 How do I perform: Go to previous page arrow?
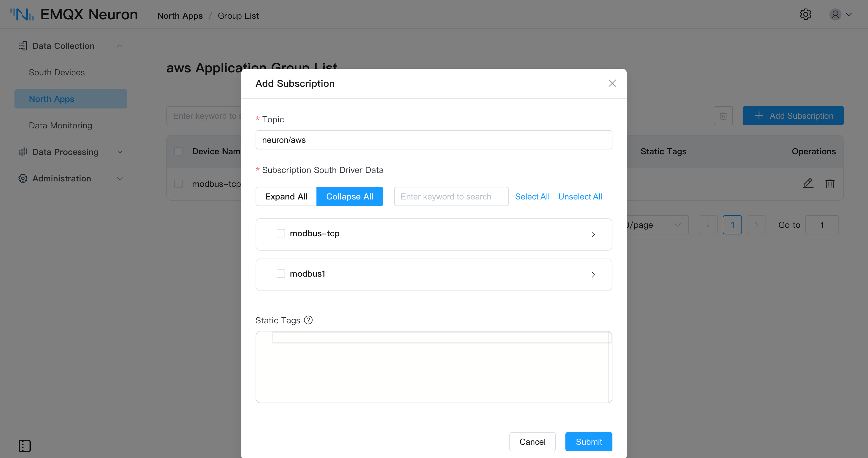708,224
